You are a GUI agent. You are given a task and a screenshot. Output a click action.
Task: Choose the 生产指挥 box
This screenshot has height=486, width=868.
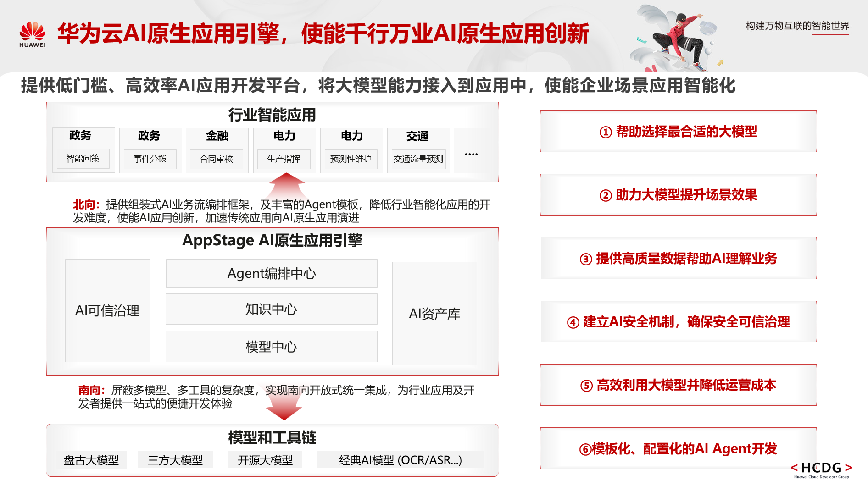284,159
